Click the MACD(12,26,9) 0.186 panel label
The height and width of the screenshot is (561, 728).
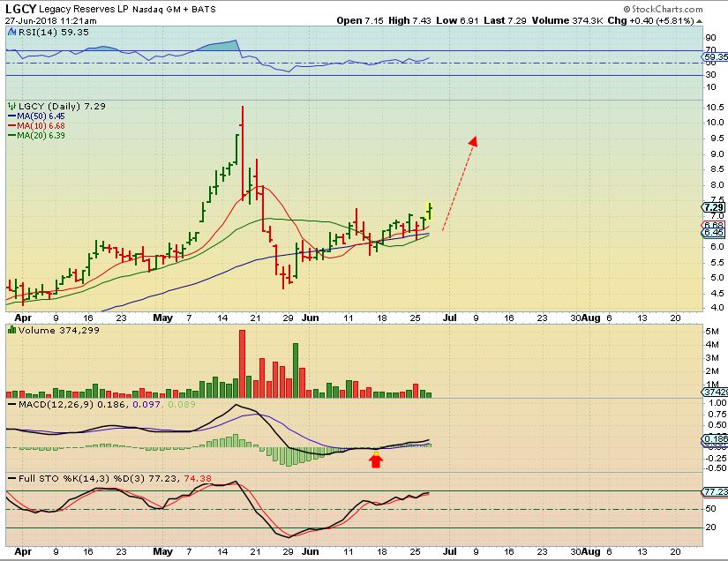[71, 405]
